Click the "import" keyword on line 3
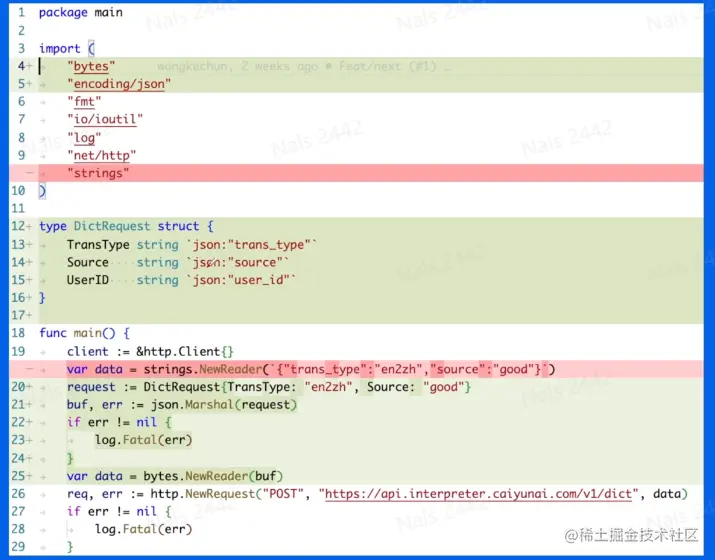 tap(60, 48)
